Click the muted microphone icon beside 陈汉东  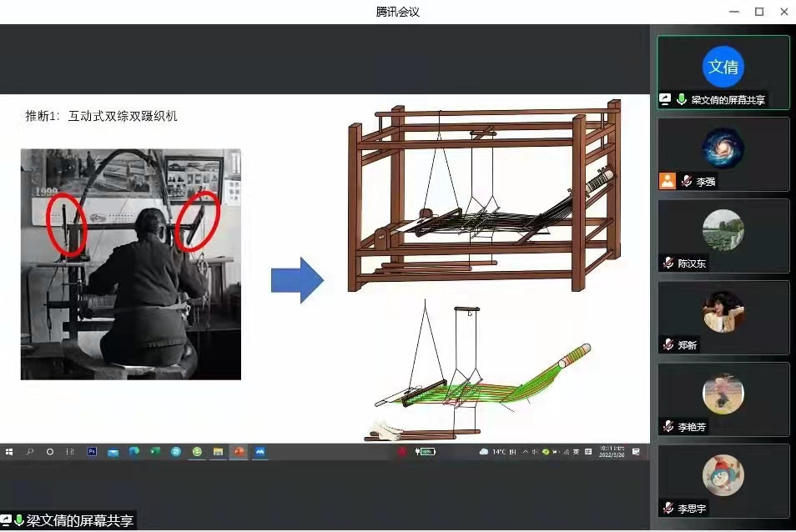pyautogui.click(x=668, y=263)
